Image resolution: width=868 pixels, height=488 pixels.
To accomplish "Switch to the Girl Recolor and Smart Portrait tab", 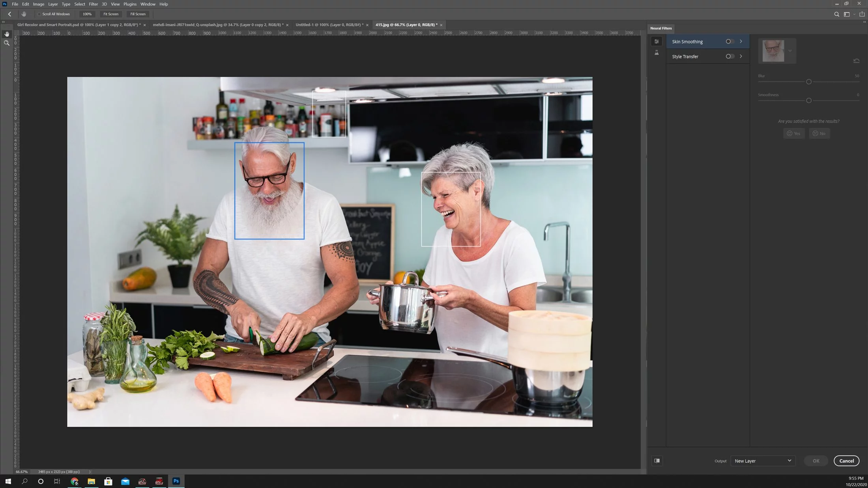I will click(x=79, y=25).
